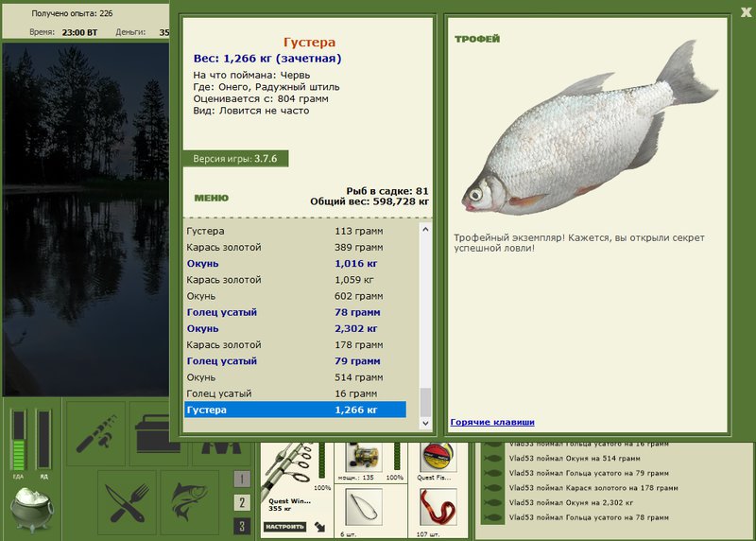Open the partially hidden map icon
The width and height of the screenshot is (756, 541).
221,448
